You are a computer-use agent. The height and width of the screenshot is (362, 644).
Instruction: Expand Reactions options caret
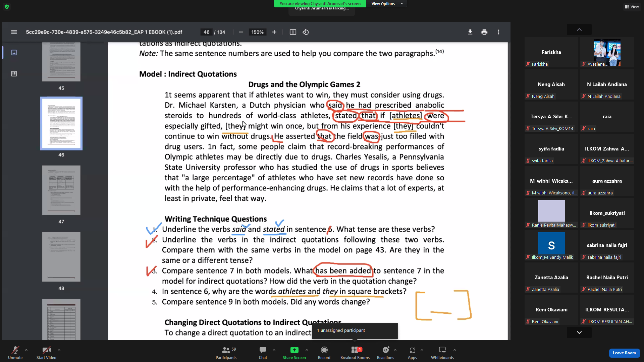395,350
